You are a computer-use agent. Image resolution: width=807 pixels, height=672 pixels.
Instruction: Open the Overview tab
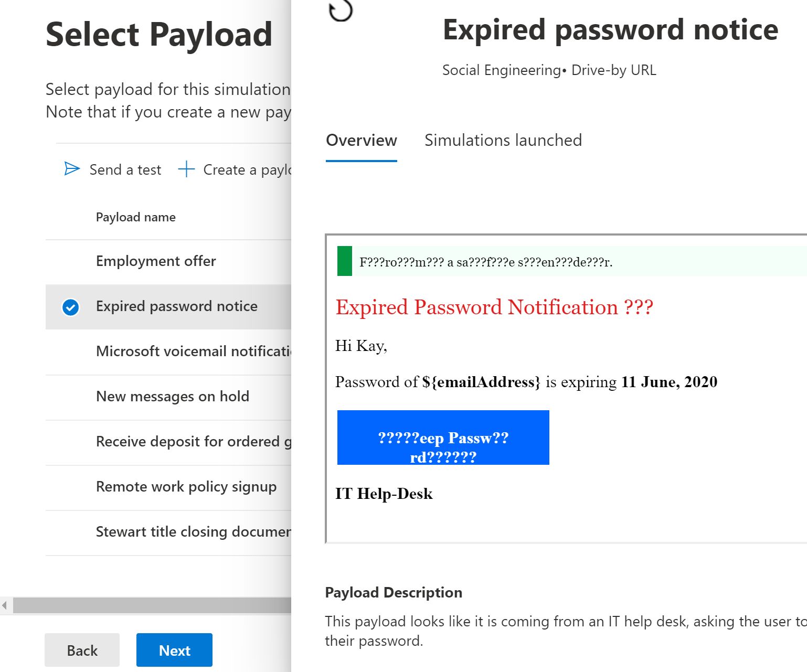point(361,141)
